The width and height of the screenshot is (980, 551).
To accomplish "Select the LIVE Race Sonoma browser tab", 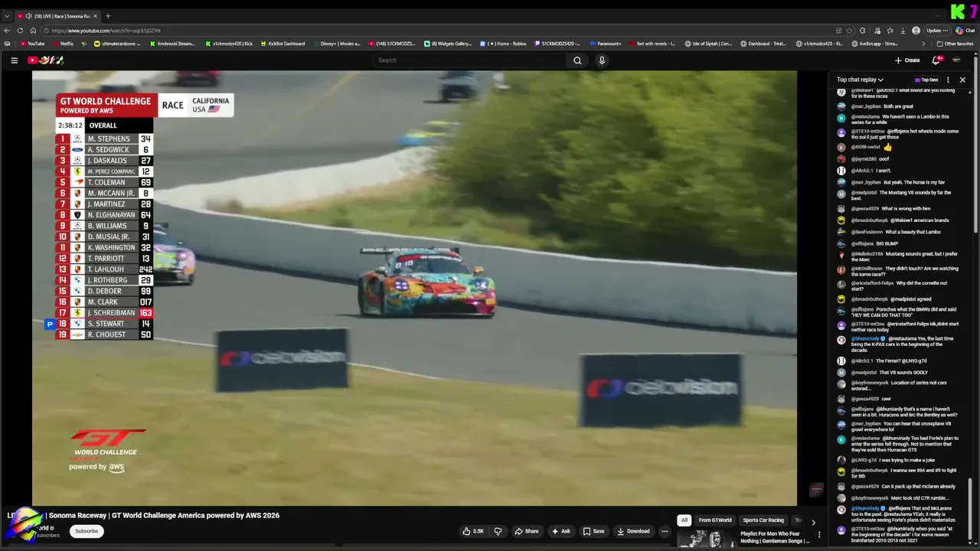I will point(57,15).
